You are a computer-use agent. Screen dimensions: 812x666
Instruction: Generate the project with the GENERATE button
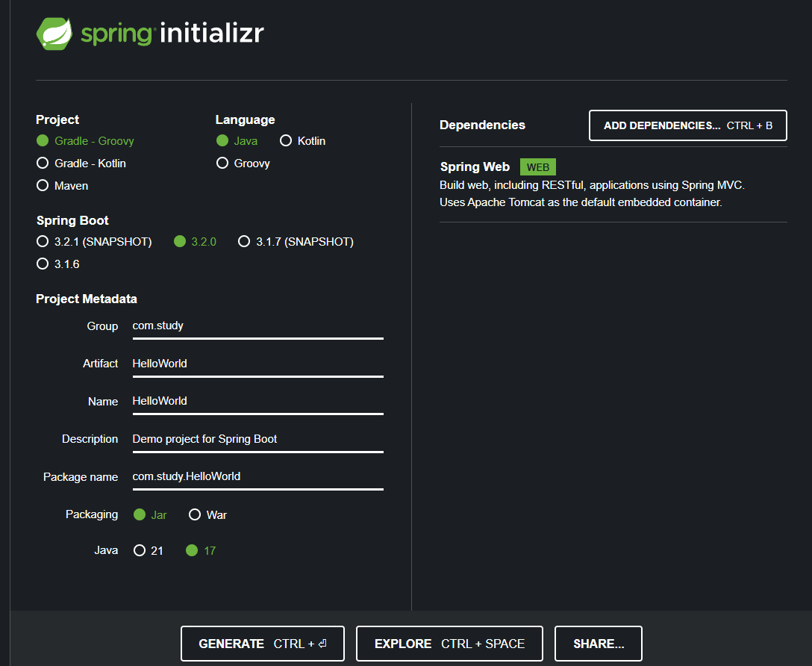263,644
